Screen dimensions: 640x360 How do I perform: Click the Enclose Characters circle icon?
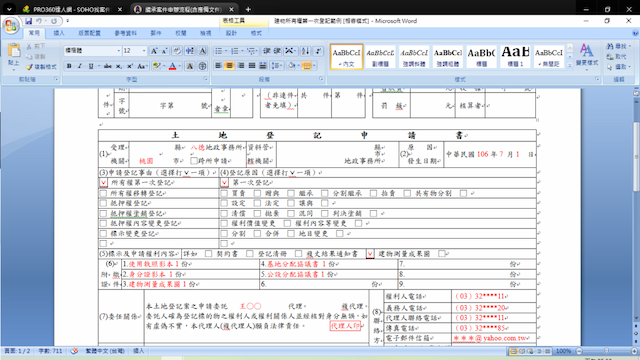[202, 66]
